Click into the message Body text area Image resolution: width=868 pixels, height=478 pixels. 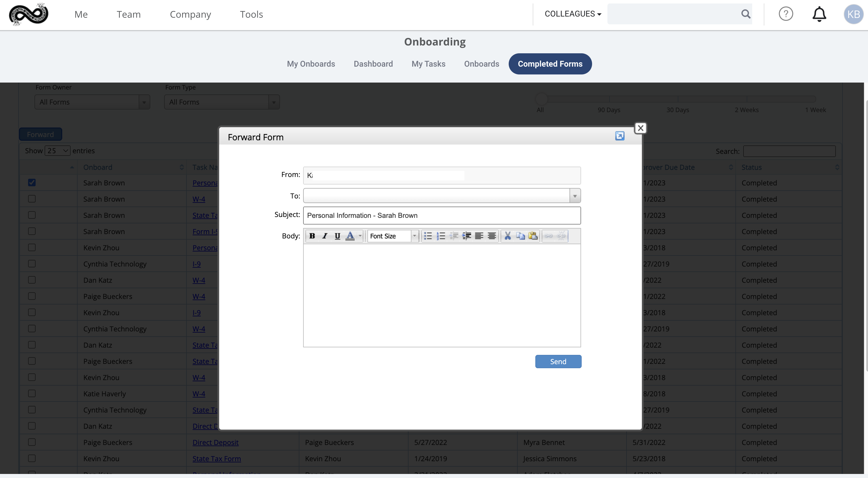(442, 295)
